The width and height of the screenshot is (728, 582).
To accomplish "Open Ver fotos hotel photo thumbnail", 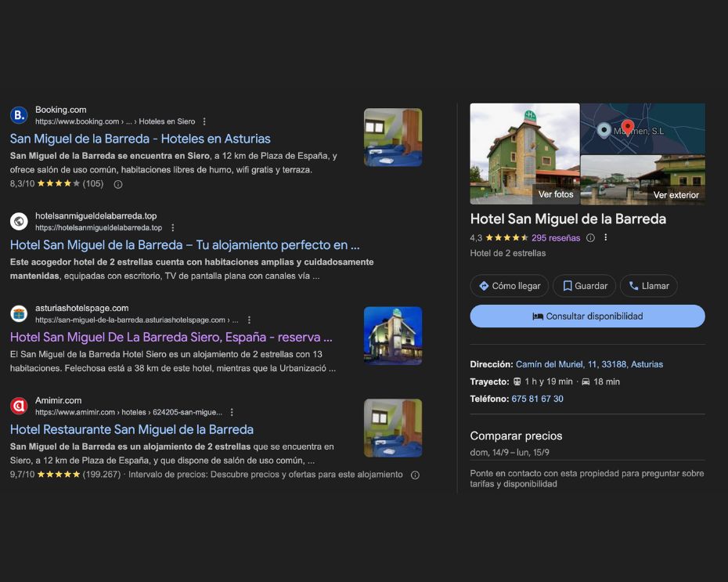I will 524,154.
